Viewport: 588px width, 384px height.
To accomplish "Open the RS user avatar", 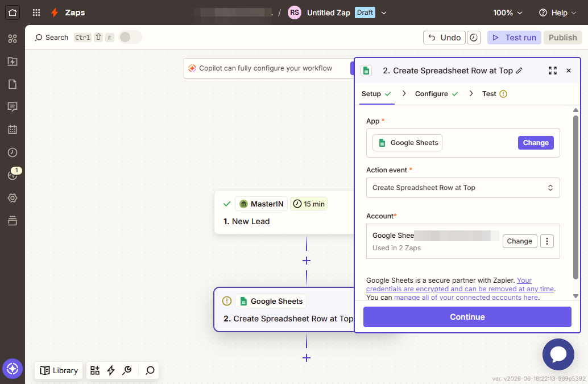I will tap(295, 13).
